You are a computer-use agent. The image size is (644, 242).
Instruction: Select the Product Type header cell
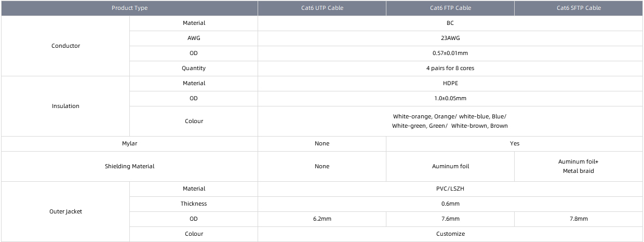click(x=129, y=8)
